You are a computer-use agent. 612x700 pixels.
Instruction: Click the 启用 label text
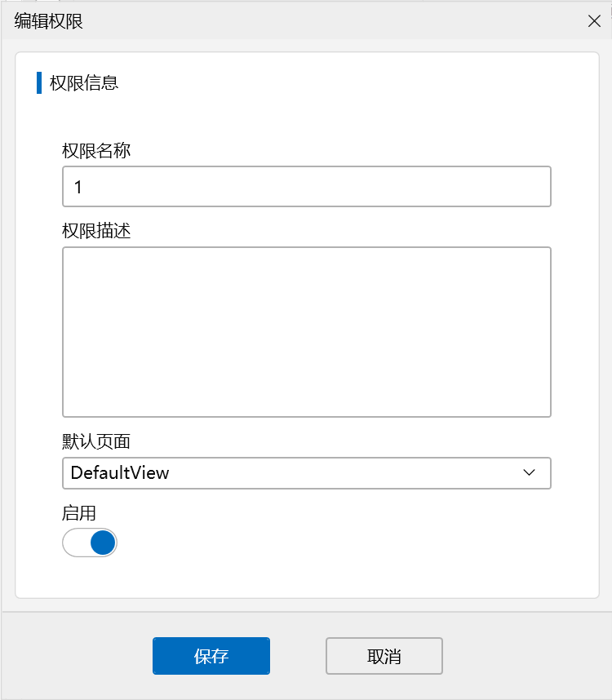(x=79, y=513)
